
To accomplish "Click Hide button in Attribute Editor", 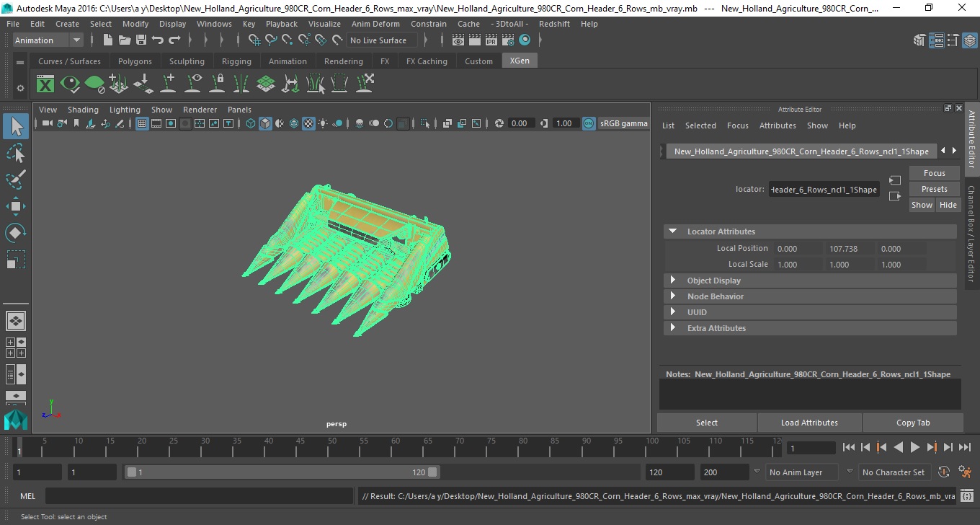I will click(x=948, y=205).
